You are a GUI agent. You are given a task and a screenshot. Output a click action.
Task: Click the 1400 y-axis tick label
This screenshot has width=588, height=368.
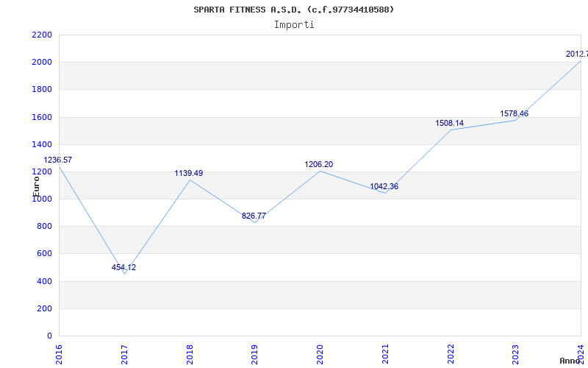coord(42,144)
